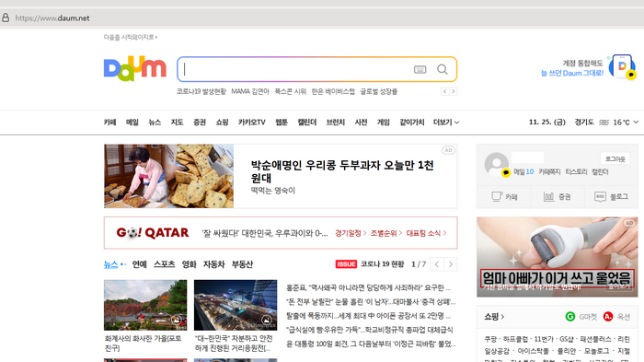Open headline about 아이폰 공장
The image size is (644, 362).
[368, 316]
